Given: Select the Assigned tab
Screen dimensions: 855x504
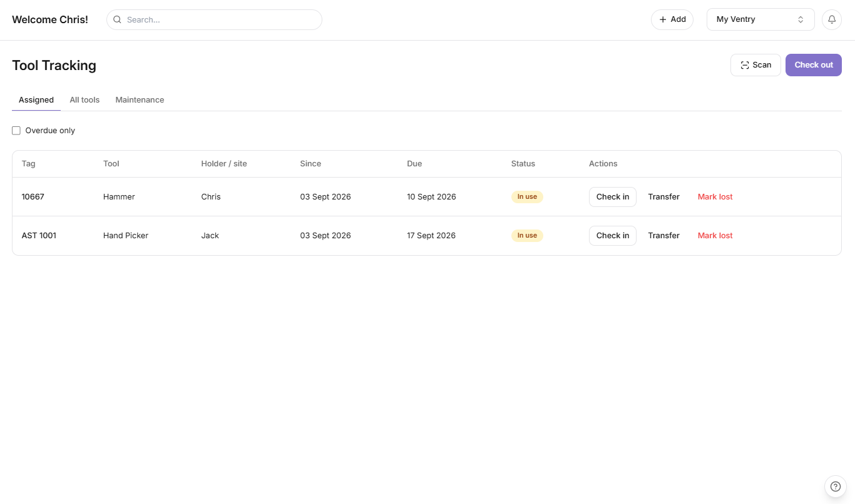Looking at the screenshot, I should pos(36,100).
